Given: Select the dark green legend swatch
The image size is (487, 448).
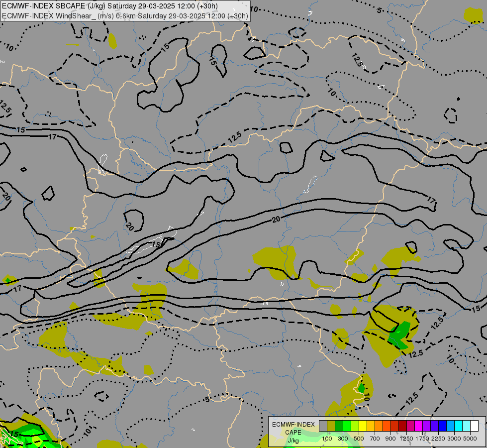Looking at the screenshot, I should (x=339, y=426).
